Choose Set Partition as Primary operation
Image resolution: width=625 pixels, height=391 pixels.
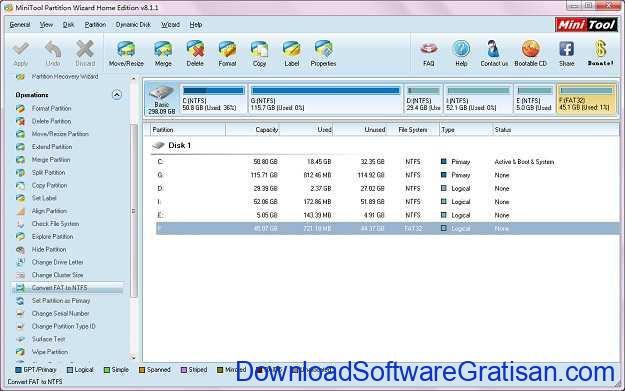(x=61, y=301)
